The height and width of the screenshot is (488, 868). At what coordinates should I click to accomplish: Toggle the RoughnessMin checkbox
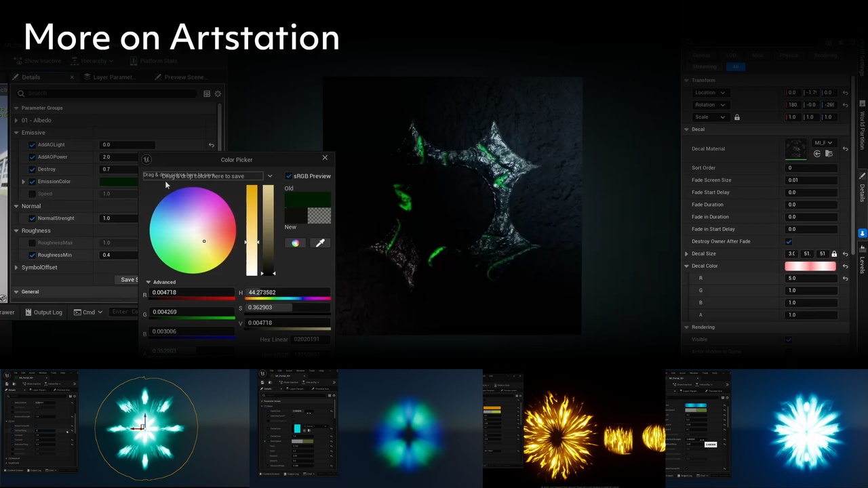(32, 255)
